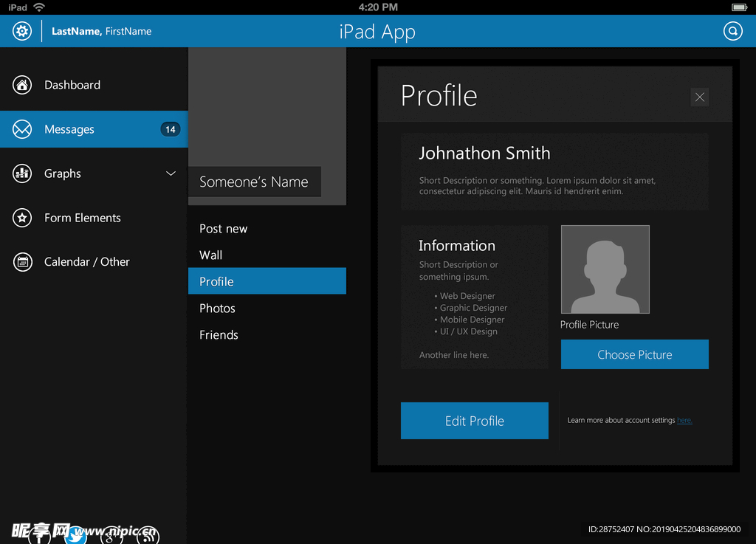Tap the Google Plus icon

tap(111, 535)
